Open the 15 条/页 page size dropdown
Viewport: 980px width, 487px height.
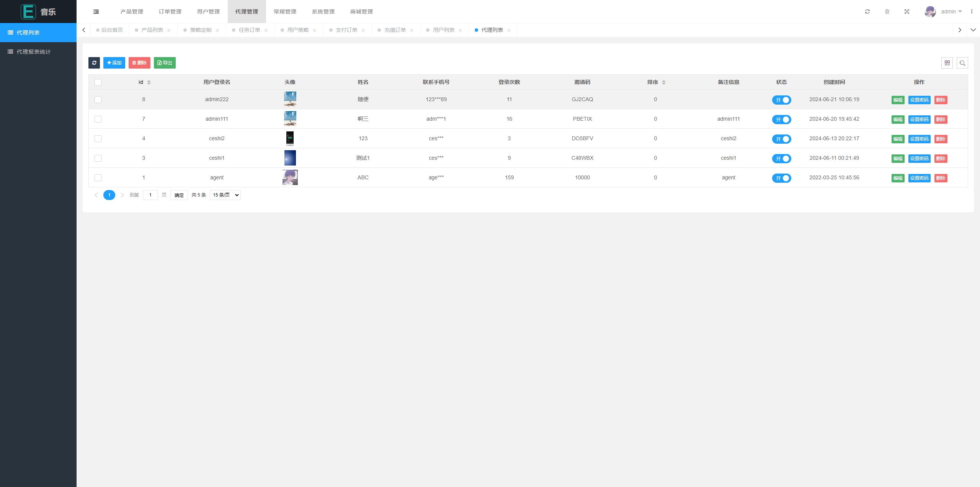click(x=225, y=195)
